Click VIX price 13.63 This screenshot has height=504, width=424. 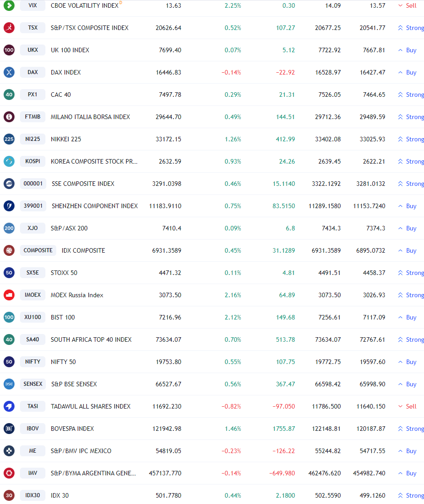coord(173,6)
